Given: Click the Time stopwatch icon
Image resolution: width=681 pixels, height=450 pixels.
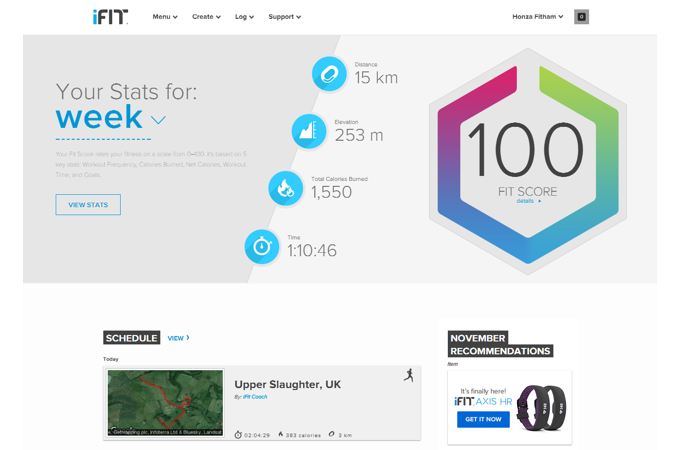Looking at the screenshot, I should point(263,246).
